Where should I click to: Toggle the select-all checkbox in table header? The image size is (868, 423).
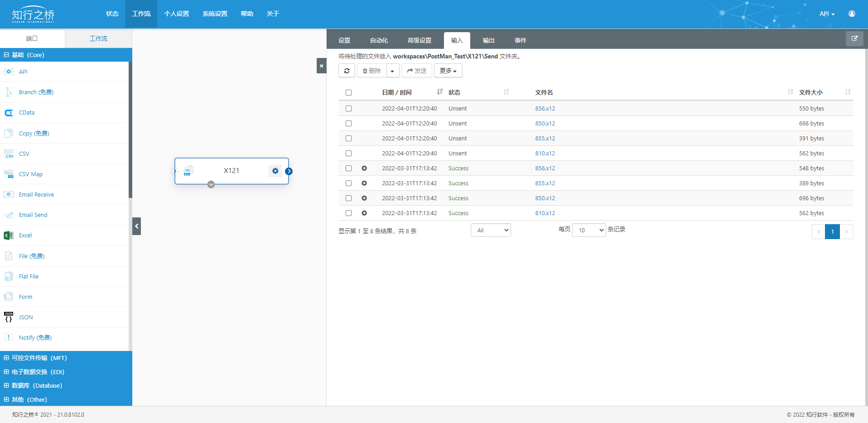(x=348, y=93)
